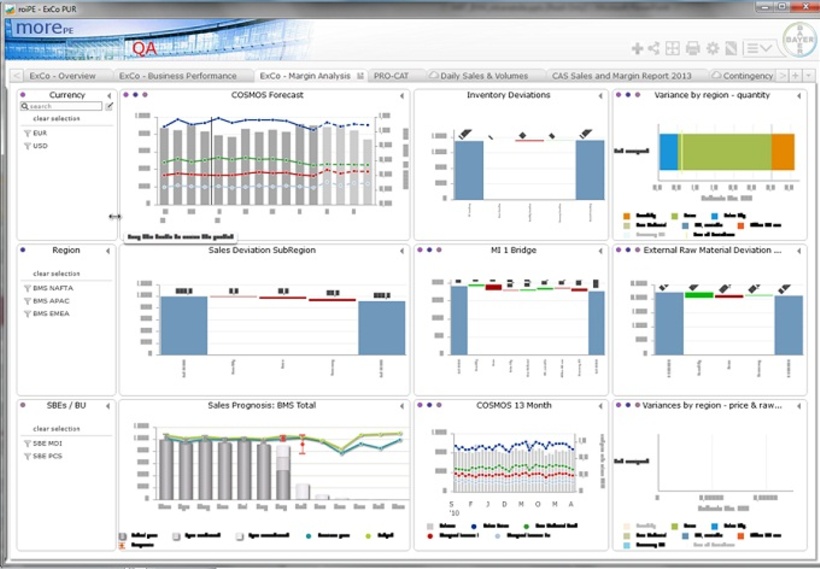Collapse the Inventory Deviations panel arrow
The image size is (820, 569).
[x=600, y=96]
